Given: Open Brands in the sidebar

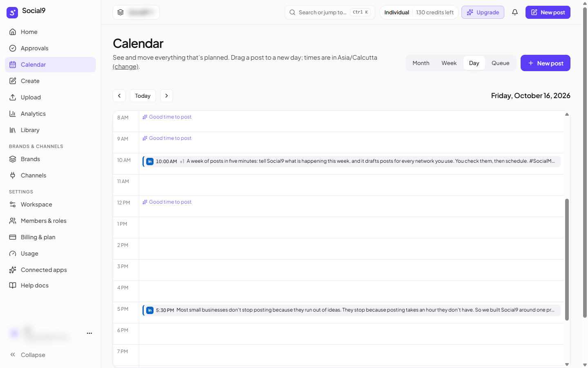Looking at the screenshot, I should click(x=50, y=159).
